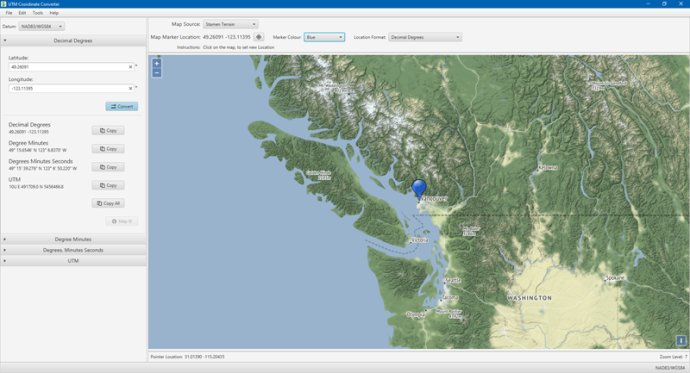The width and height of the screenshot is (690, 373).
Task: Click the center-on-marker target icon
Action: (x=259, y=37)
